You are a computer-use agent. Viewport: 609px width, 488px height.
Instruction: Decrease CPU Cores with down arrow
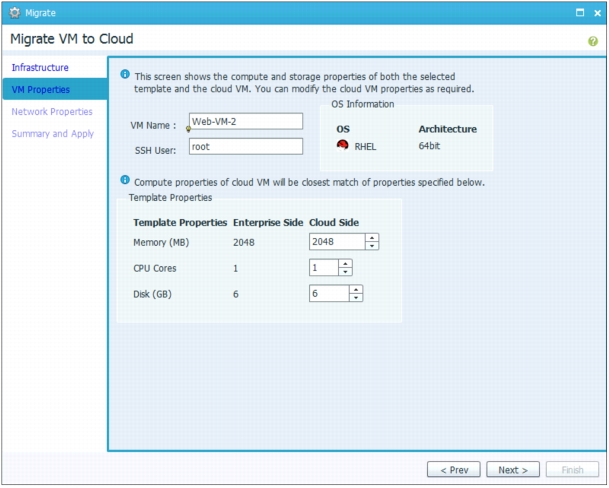pos(345,272)
